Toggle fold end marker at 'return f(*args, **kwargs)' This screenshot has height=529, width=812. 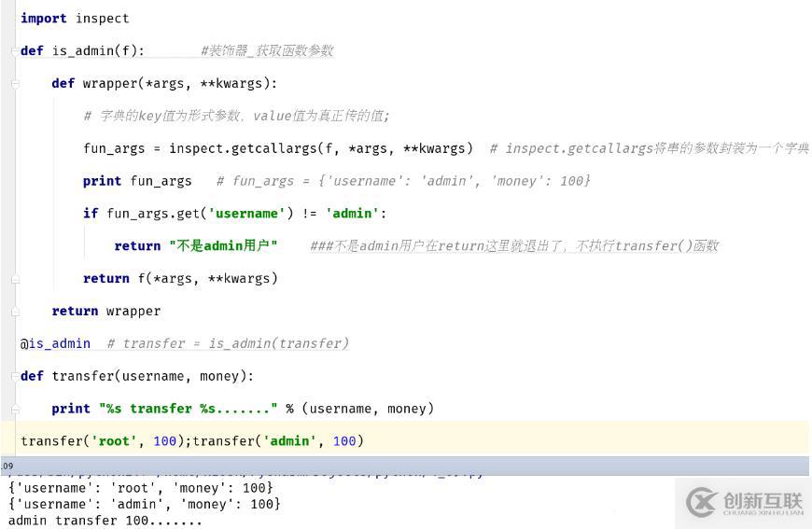tap(15, 280)
